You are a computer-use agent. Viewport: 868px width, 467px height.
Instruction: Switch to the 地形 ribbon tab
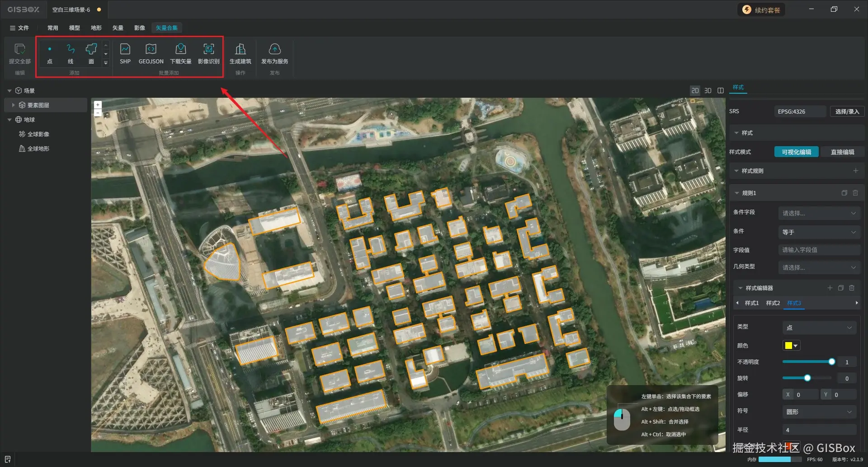click(x=96, y=28)
